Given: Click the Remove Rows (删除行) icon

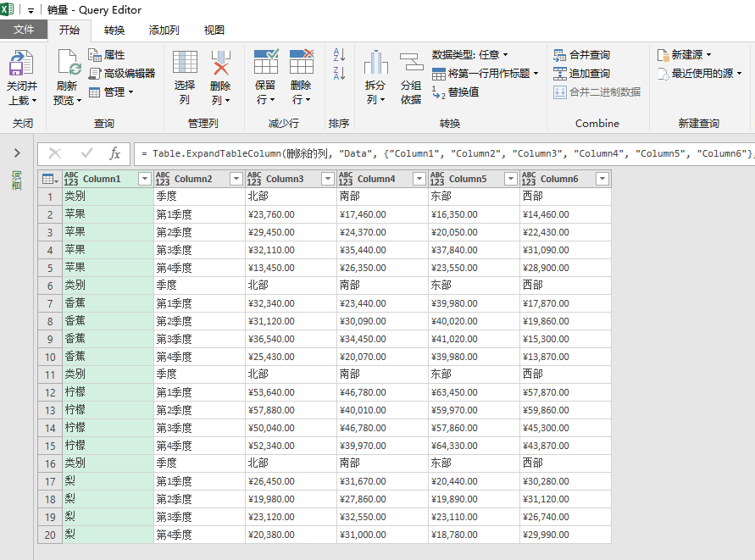Looking at the screenshot, I should tap(302, 62).
